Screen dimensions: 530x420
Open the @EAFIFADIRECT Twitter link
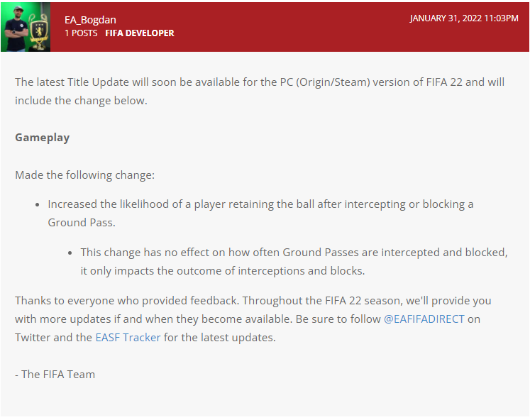[x=424, y=319]
